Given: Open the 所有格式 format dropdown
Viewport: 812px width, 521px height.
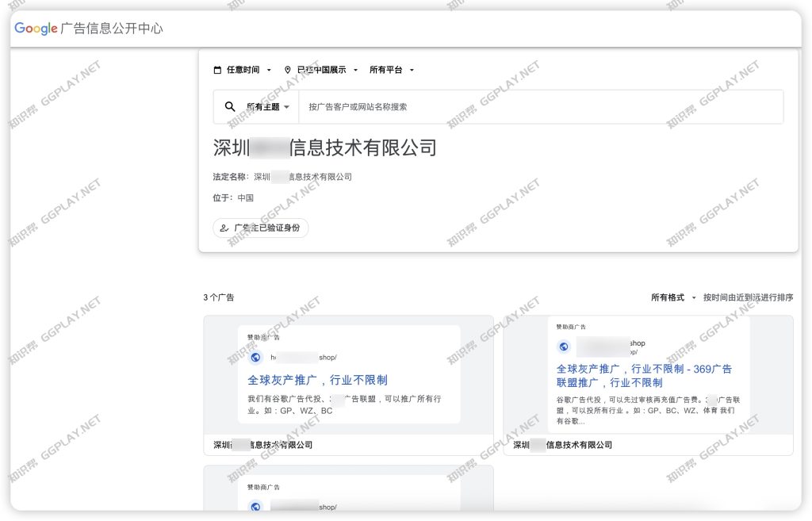Looking at the screenshot, I should (673, 297).
